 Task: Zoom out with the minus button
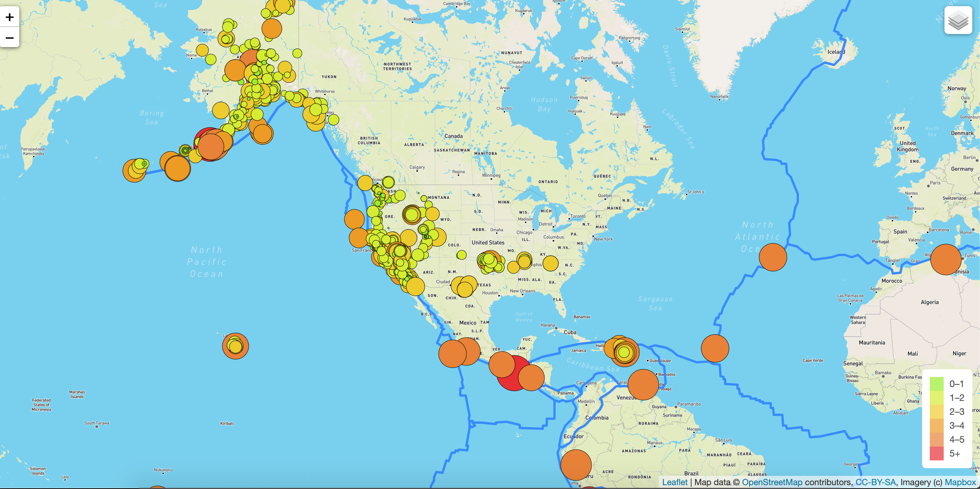(x=9, y=37)
